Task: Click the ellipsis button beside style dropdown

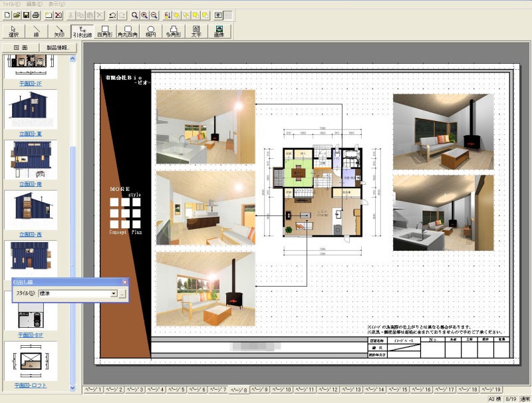Action: 122,293
